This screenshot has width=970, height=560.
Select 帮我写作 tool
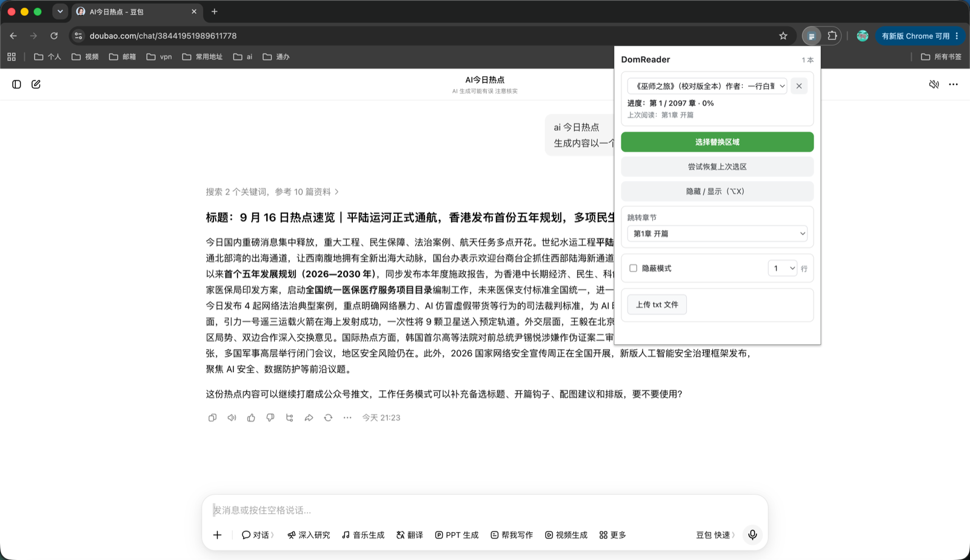tap(512, 535)
